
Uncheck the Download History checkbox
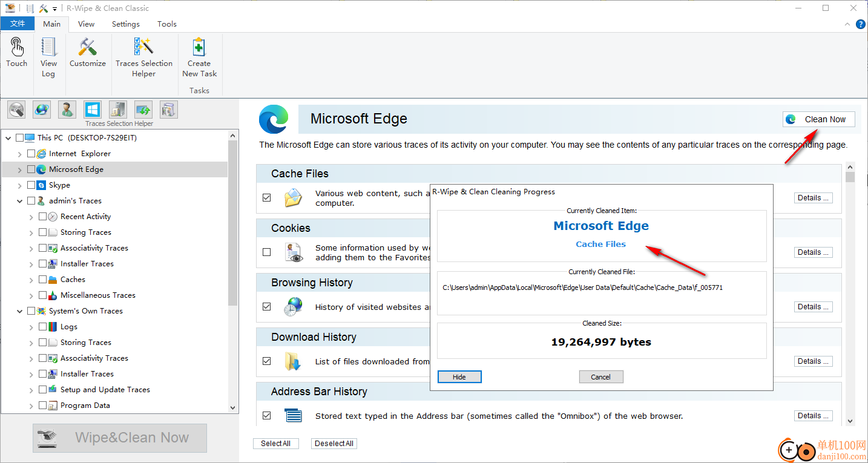pyautogui.click(x=266, y=361)
